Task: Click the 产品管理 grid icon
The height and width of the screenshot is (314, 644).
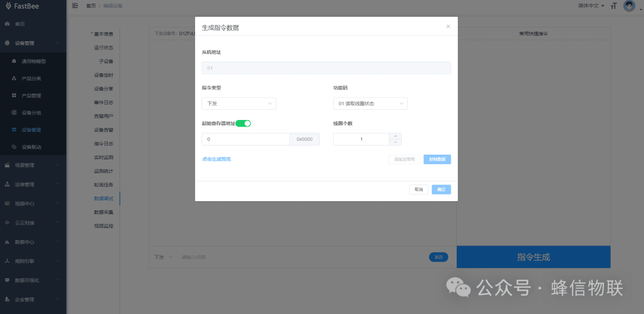Action: pyautogui.click(x=14, y=96)
